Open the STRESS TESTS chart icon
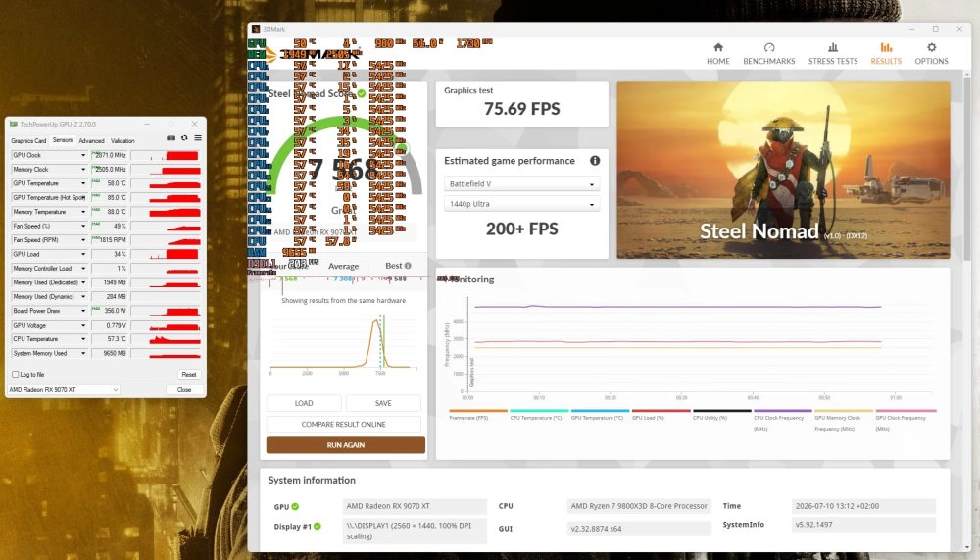Viewport: 980px width, 560px height. 833,47
